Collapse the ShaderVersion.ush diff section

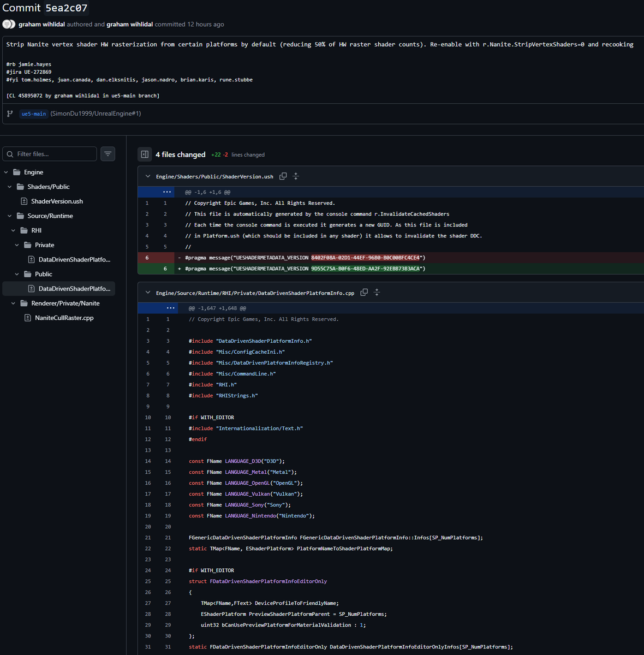(147, 176)
